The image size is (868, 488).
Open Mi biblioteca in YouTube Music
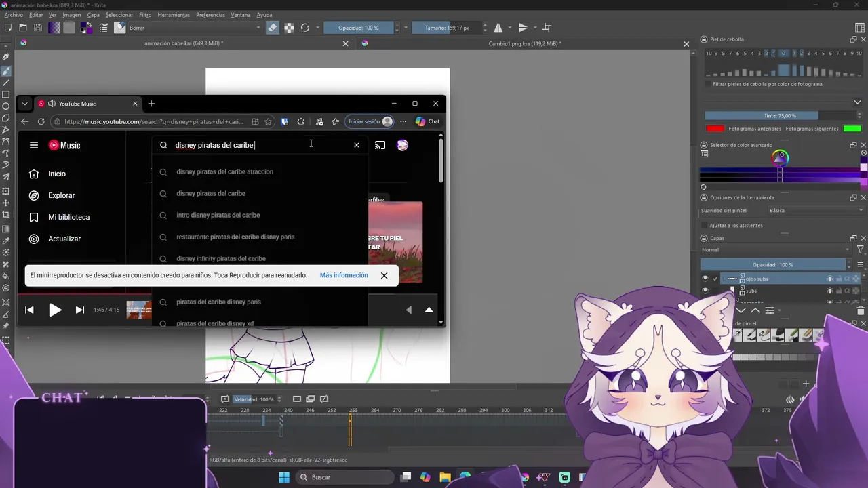tap(68, 217)
